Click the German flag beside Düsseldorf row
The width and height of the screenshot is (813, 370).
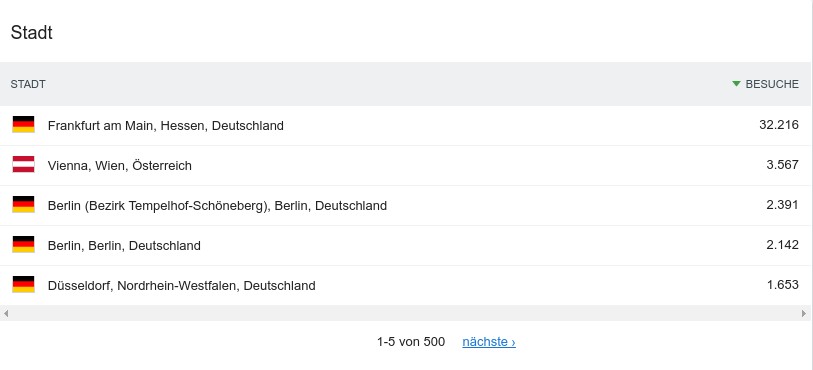(23, 284)
